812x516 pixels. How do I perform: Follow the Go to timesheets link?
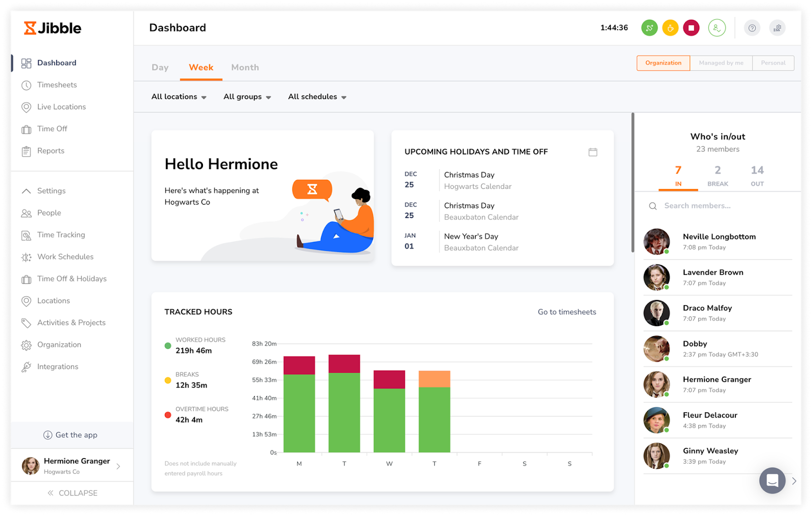[x=567, y=312]
